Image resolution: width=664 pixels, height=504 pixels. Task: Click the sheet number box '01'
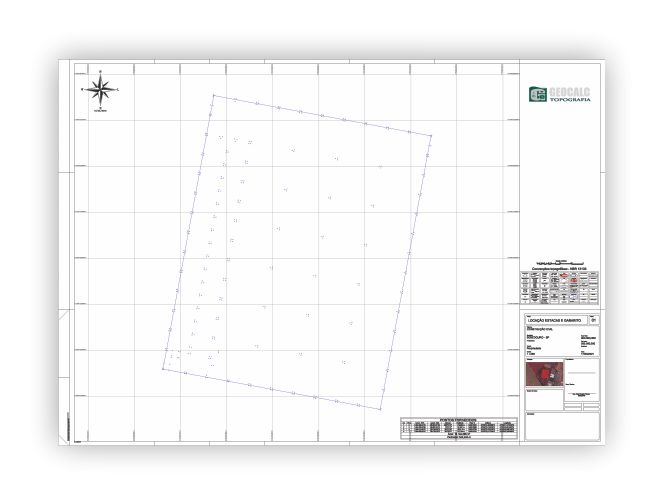(x=594, y=320)
